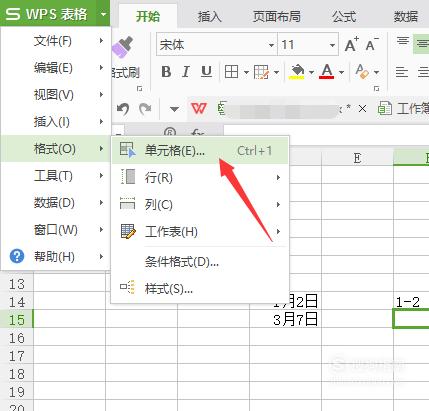Open the workbook document tab icon
Screen dimensions: 429x411
point(385,108)
